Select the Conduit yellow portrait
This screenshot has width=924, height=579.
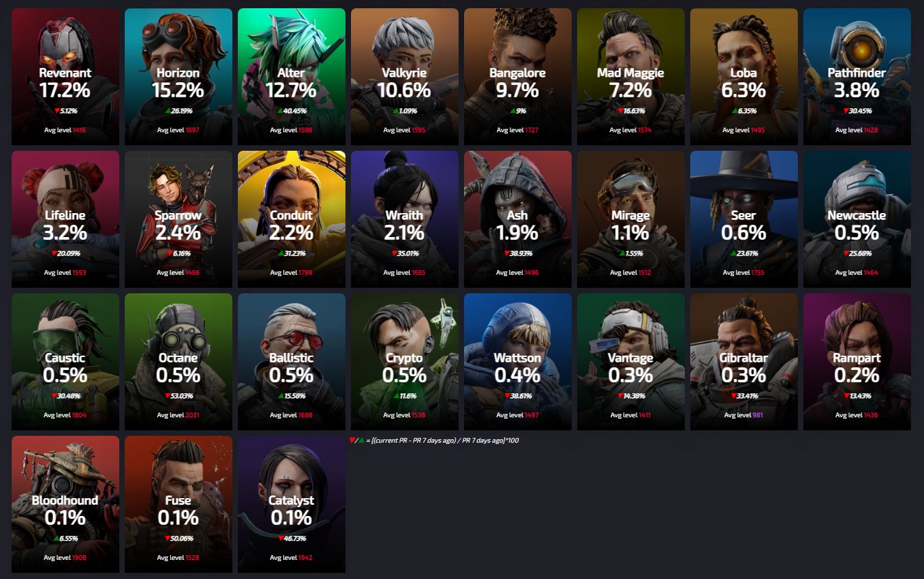pos(291,219)
